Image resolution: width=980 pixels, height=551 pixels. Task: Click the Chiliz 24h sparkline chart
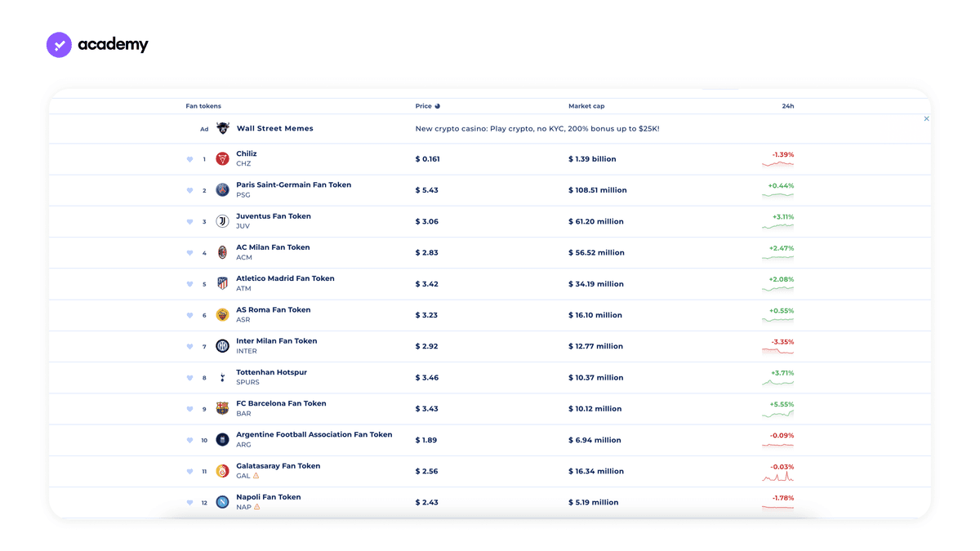pos(777,164)
